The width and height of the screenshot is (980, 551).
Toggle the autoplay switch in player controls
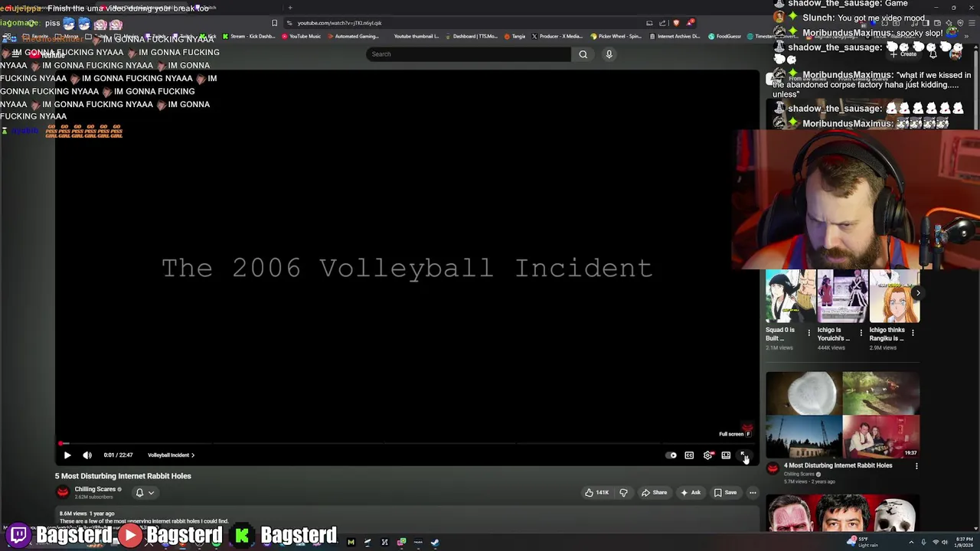[671, 455]
